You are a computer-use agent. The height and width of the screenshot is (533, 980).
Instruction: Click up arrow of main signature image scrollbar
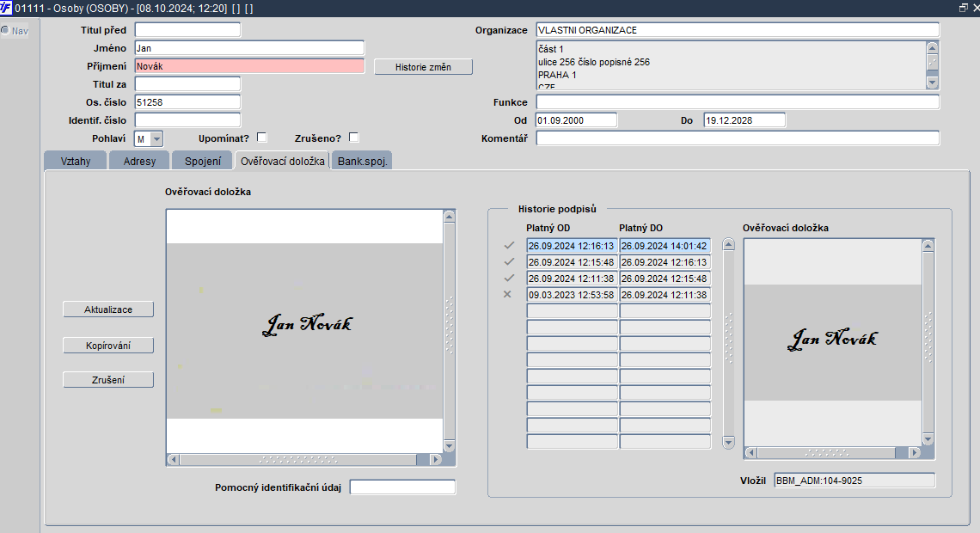(450, 216)
